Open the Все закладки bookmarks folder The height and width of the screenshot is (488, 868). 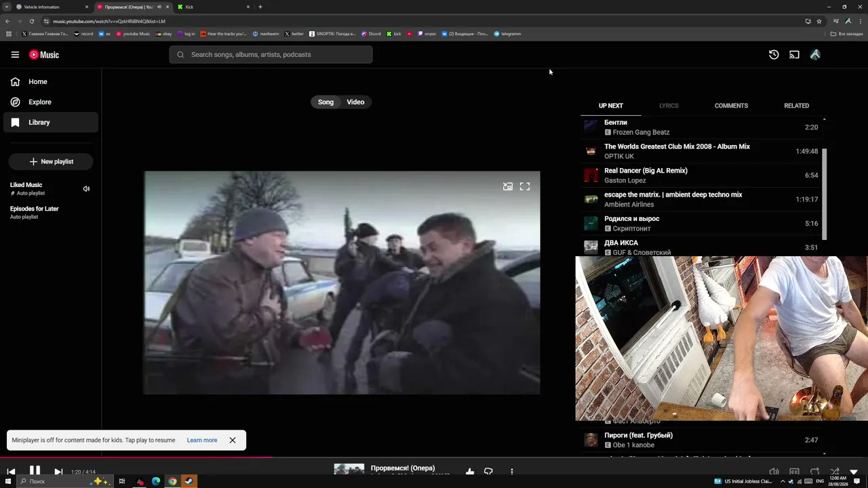(x=847, y=34)
